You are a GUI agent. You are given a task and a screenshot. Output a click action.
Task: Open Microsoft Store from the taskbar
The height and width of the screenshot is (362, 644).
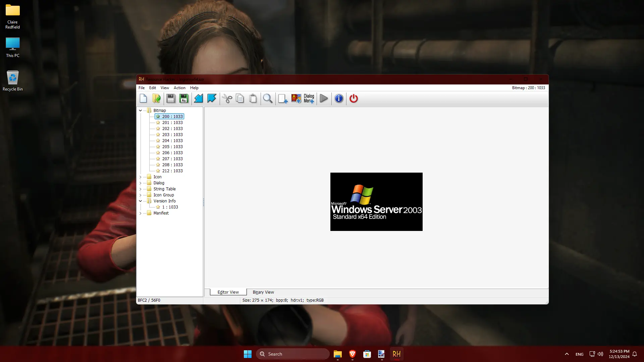pyautogui.click(x=367, y=354)
